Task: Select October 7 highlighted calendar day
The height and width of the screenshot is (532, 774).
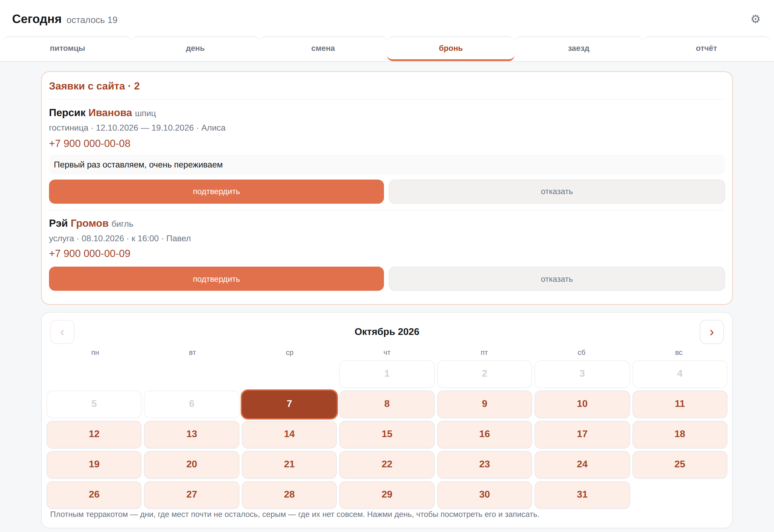Action: click(x=289, y=404)
